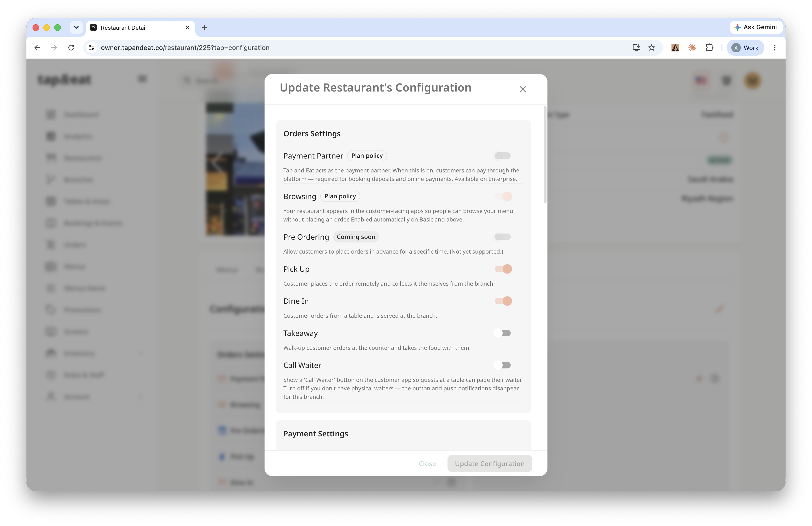Open a new browser tab
The image size is (812, 526).
[204, 27]
